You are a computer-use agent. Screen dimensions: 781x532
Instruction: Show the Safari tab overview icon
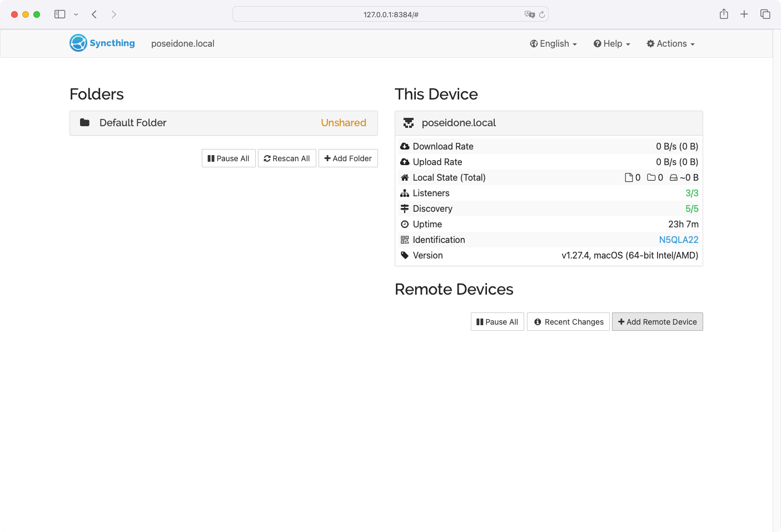[765, 14]
